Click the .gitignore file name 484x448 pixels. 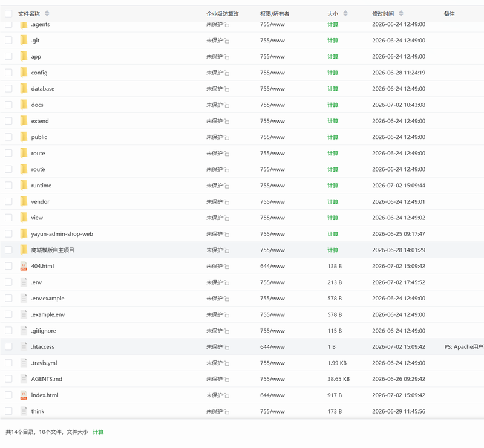pyautogui.click(x=44, y=331)
